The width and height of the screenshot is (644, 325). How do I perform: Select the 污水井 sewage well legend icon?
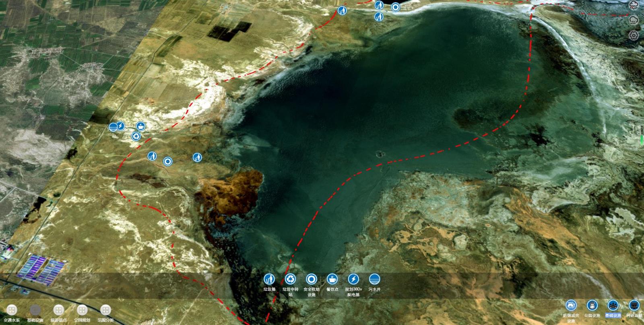pyautogui.click(x=374, y=279)
